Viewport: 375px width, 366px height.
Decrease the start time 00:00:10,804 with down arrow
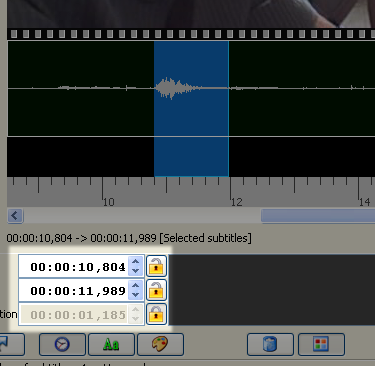click(x=135, y=271)
